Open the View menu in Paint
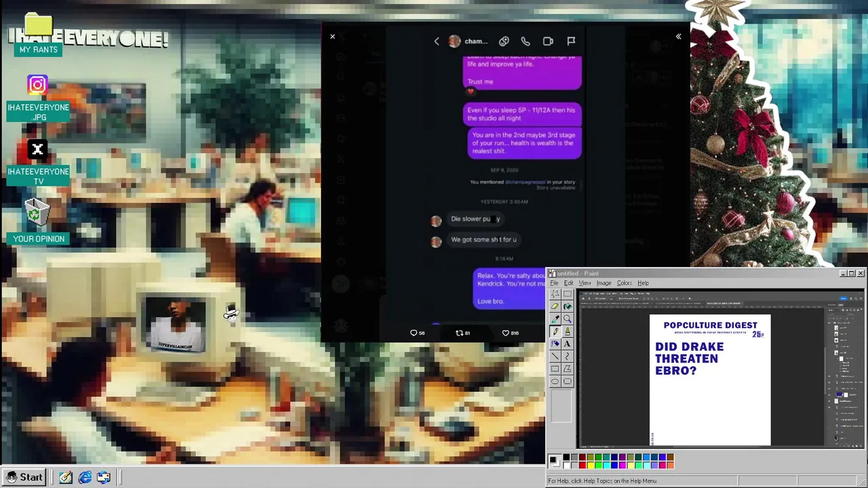Image resolution: width=868 pixels, height=488 pixels. point(585,283)
